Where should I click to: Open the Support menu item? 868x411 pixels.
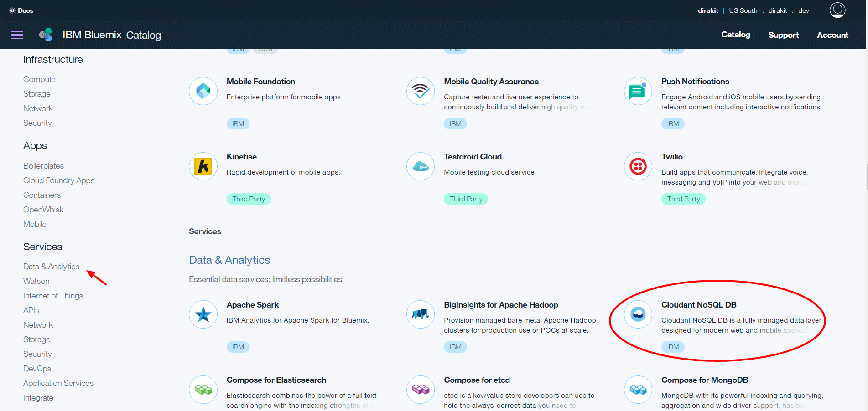[783, 35]
